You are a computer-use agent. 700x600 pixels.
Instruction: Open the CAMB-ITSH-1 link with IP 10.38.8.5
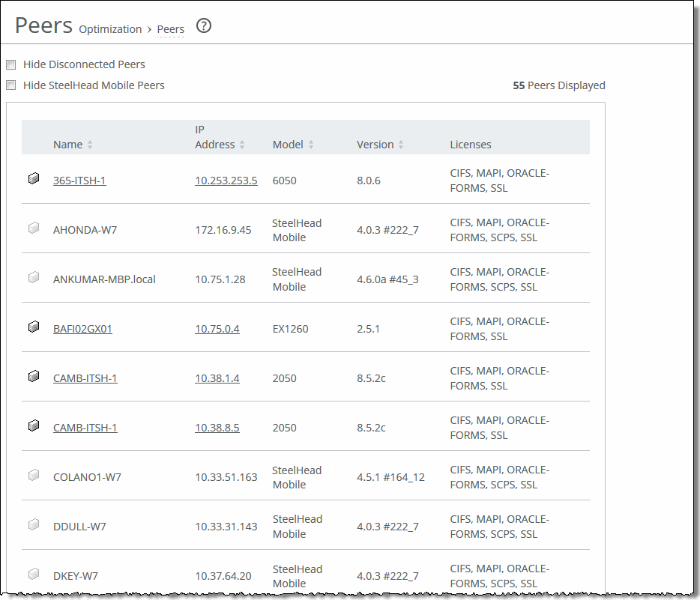[x=85, y=428]
